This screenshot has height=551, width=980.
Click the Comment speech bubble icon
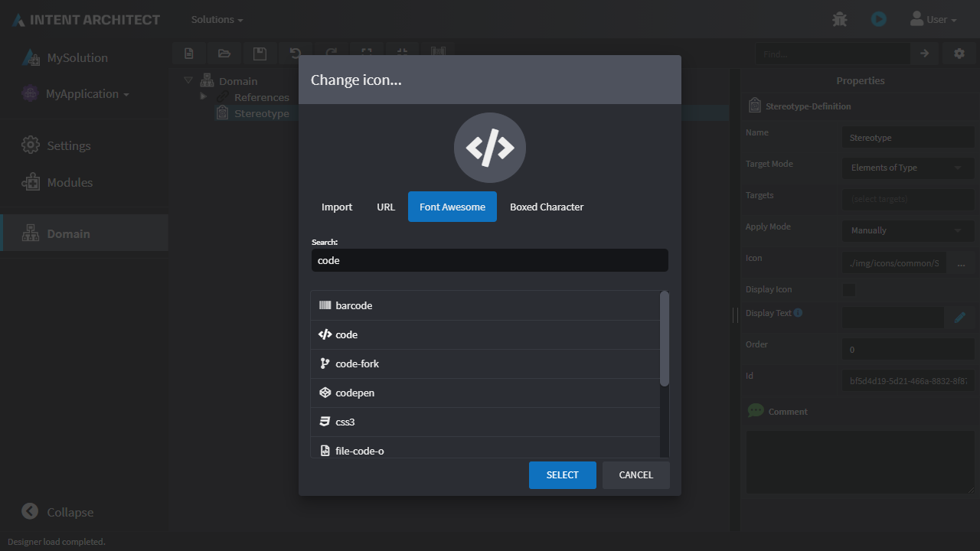point(756,411)
